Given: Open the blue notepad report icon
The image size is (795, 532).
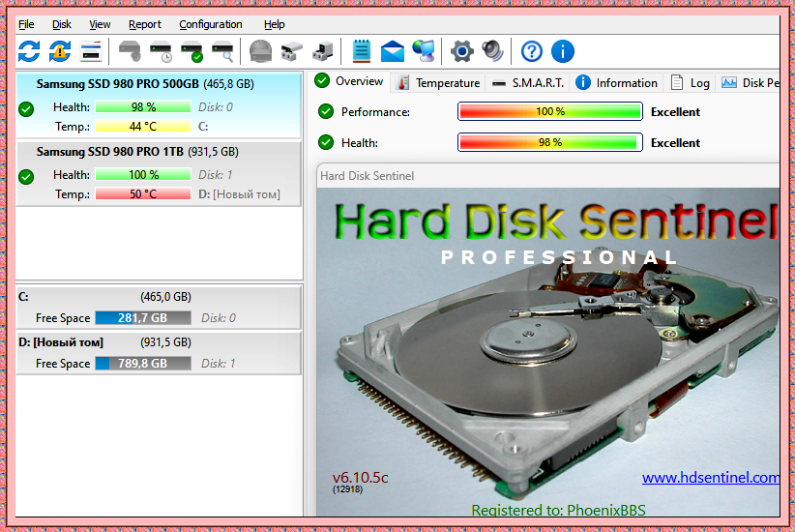Looking at the screenshot, I should [x=362, y=51].
